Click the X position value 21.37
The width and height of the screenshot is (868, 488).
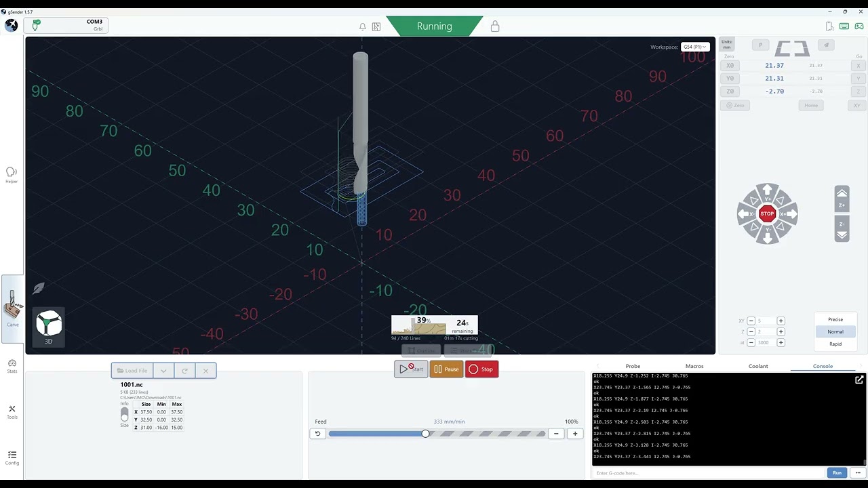click(774, 66)
